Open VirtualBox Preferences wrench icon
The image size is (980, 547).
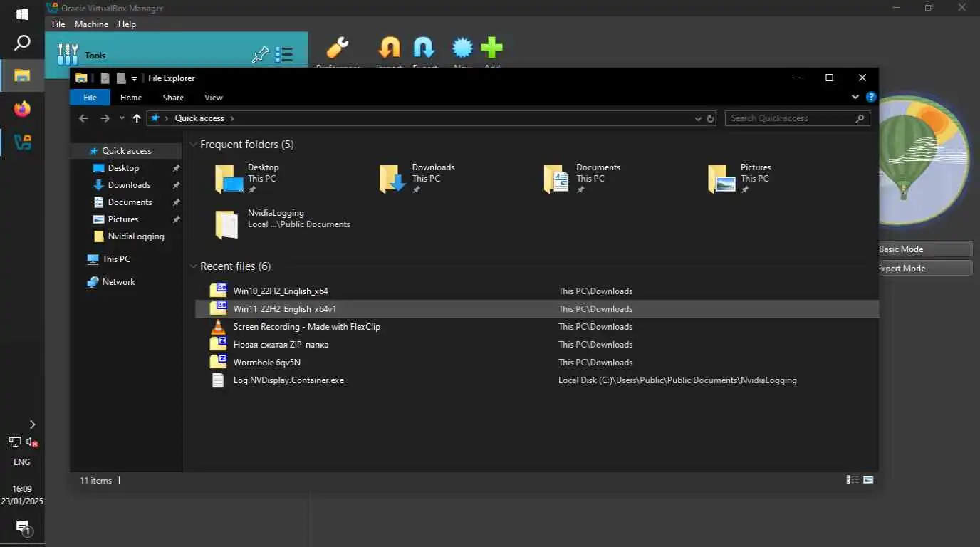(338, 48)
